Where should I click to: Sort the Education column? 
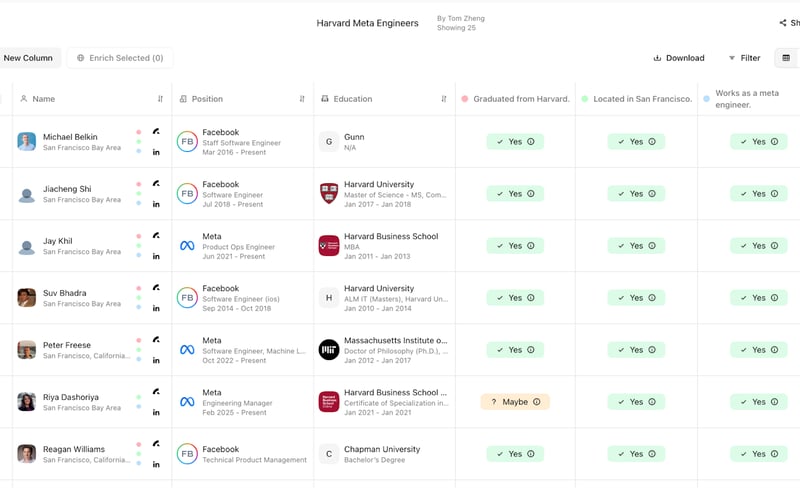(444, 99)
